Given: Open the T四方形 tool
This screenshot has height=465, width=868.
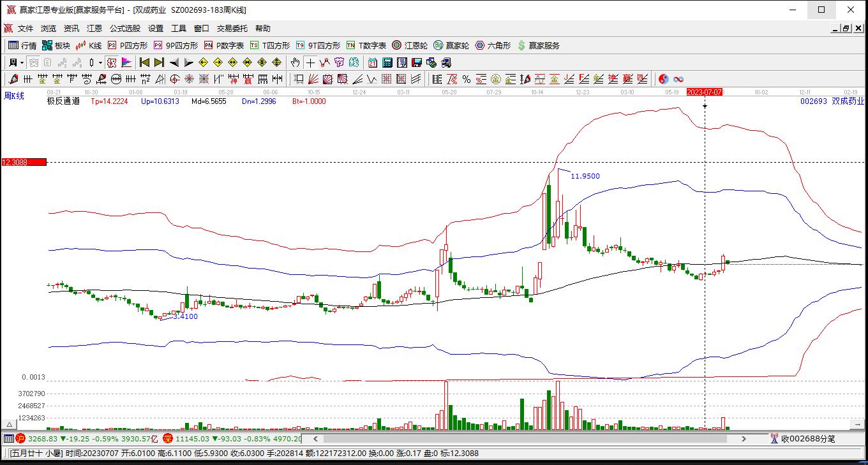Looking at the screenshot, I should click(x=270, y=45).
